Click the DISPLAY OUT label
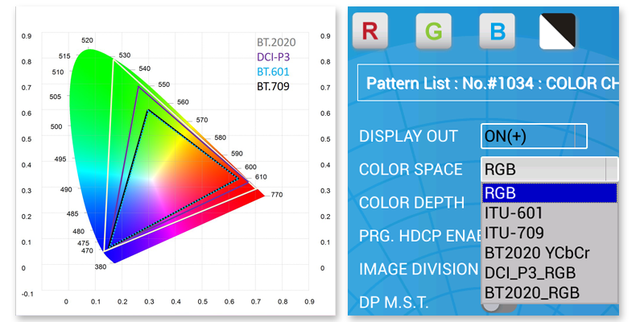This screenshot has width=644, height=322. 408,136
